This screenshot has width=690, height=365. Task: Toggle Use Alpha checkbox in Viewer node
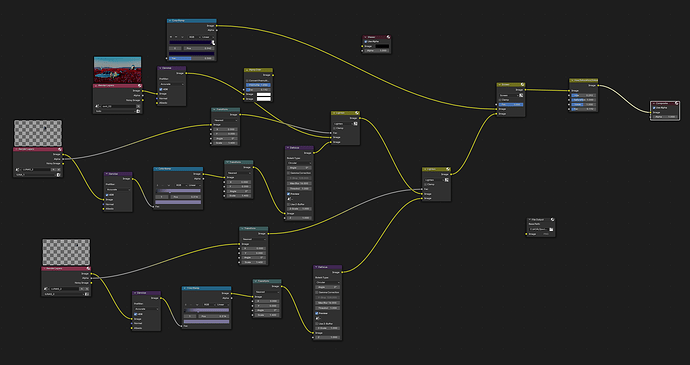(x=366, y=41)
